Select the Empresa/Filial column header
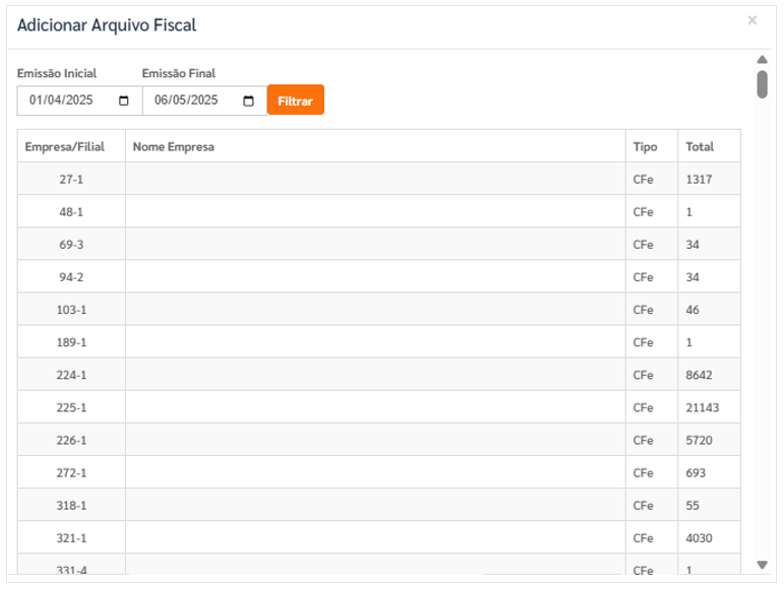784x590 pixels. click(71, 146)
